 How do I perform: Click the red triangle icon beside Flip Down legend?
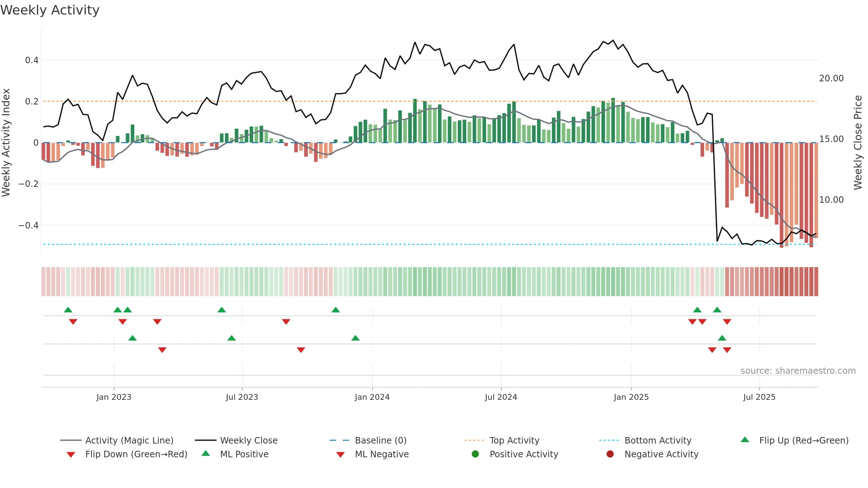[71, 455]
